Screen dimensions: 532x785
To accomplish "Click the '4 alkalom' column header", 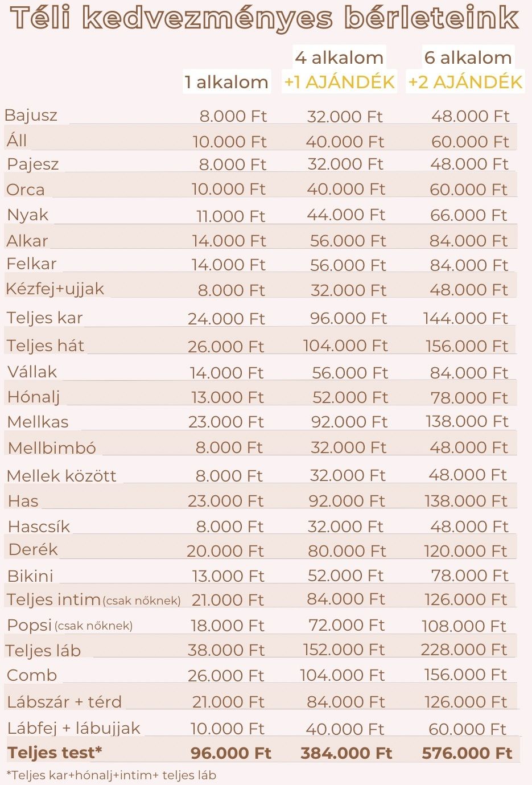I will [x=339, y=57].
